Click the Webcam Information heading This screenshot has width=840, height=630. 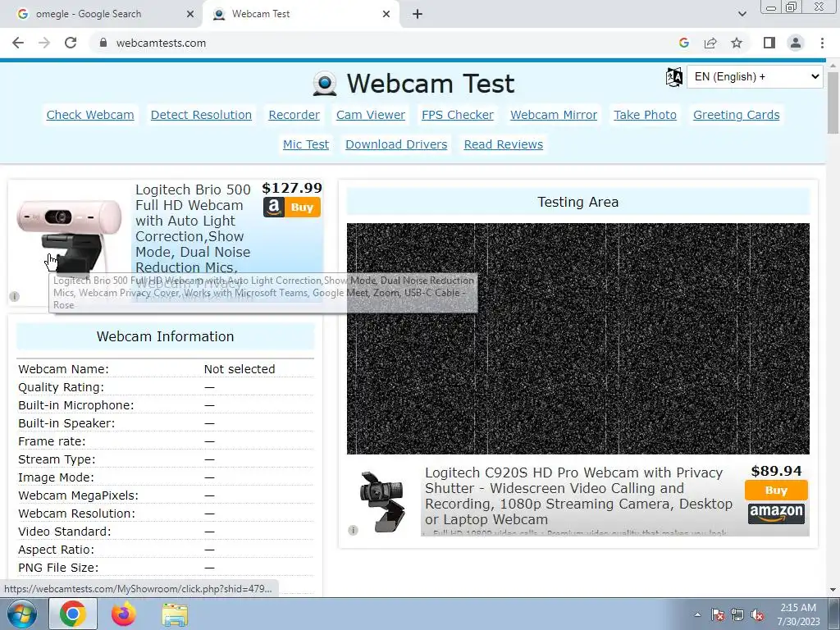[x=165, y=336]
